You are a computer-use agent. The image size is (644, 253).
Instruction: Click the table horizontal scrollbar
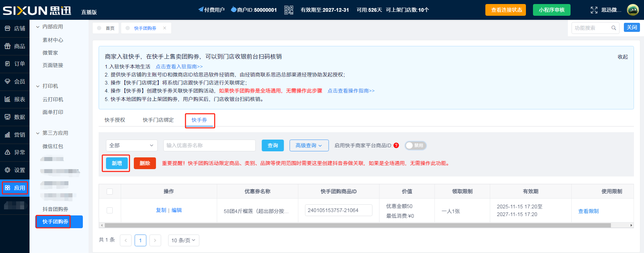point(358,225)
